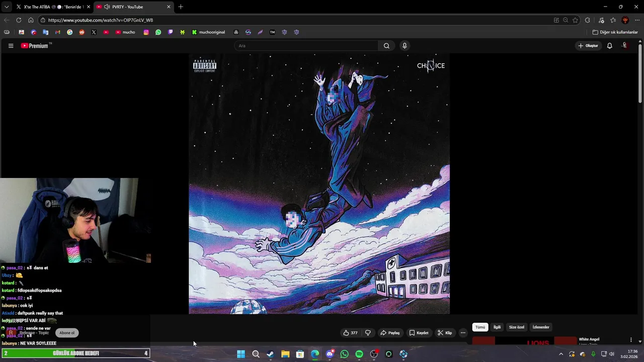Select the Tümü filter chip

[x=480, y=327]
